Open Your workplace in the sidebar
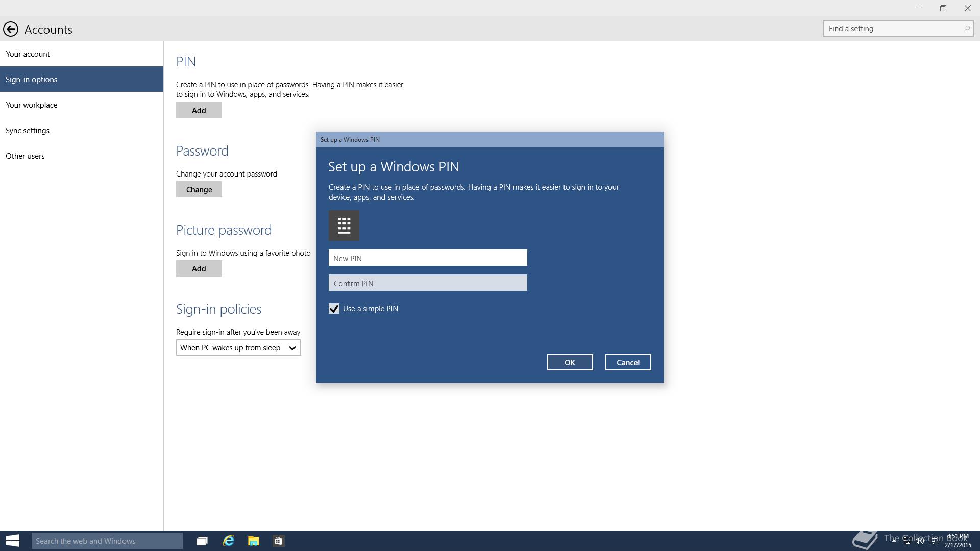Image resolution: width=980 pixels, height=551 pixels. (x=82, y=105)
